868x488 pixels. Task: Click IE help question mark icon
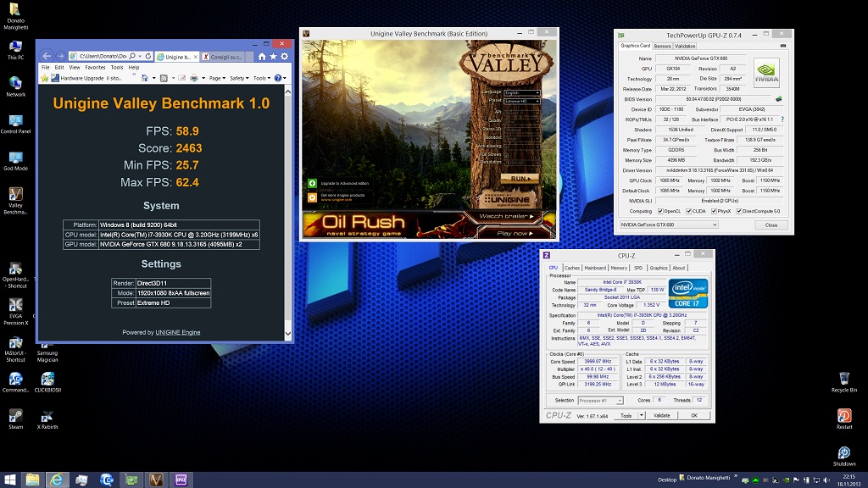pos(278,78)
